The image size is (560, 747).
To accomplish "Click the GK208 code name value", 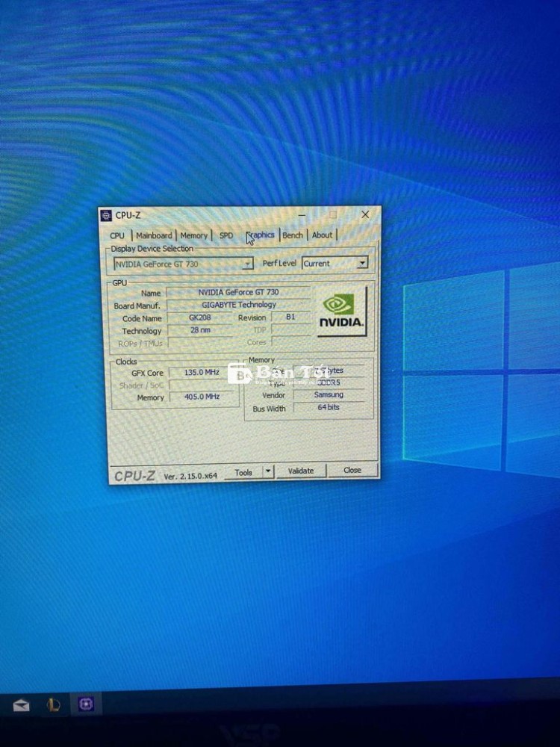I will coord(199,317).
